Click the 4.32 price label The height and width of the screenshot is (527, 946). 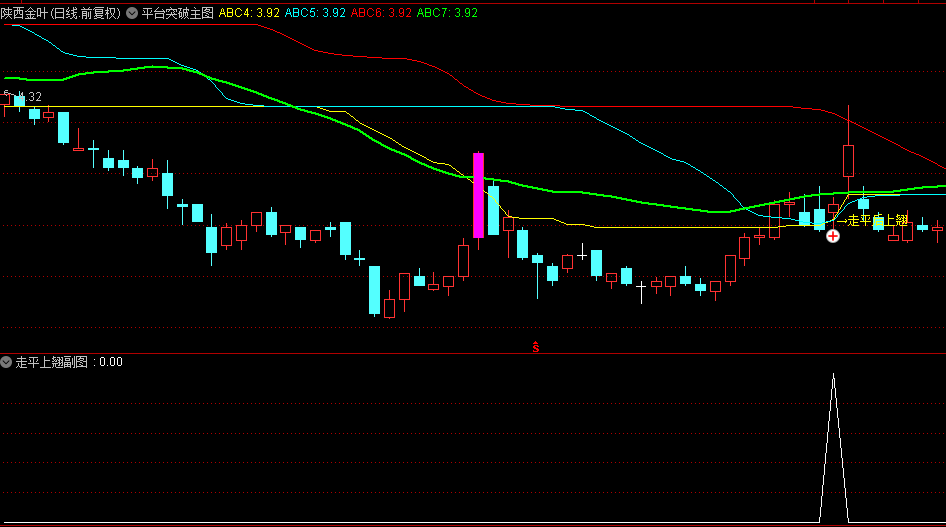(x=29, y=96)
